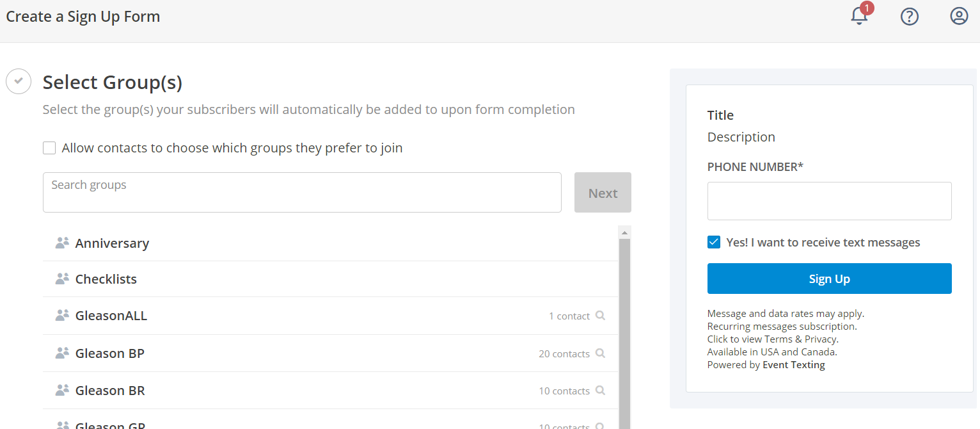This screenshot has height=429, width=980.
Task: Open the user account profile icon
Action: 959,16
